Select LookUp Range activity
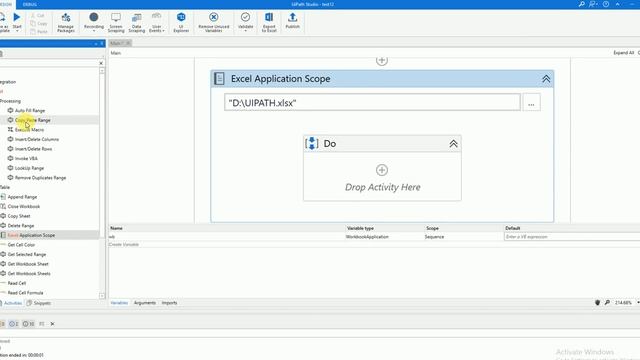The height and width of the screenshot is (360, 640). point(29,168)
